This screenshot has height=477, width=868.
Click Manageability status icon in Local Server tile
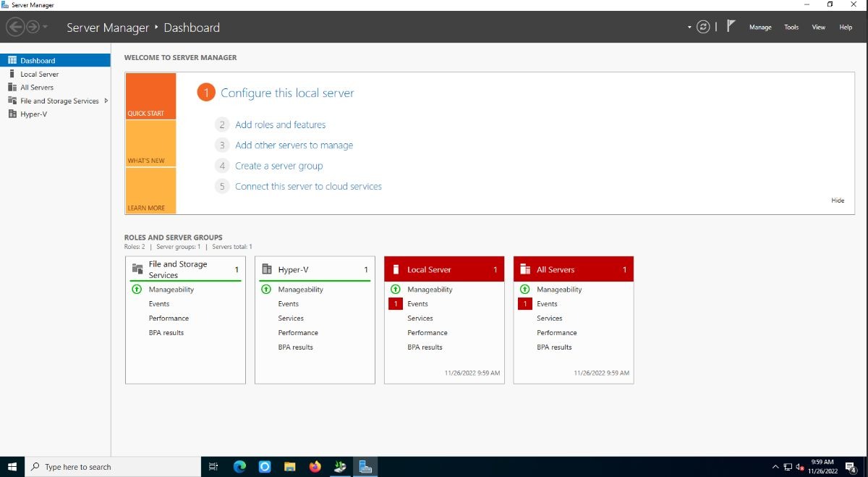coord(395,290)
